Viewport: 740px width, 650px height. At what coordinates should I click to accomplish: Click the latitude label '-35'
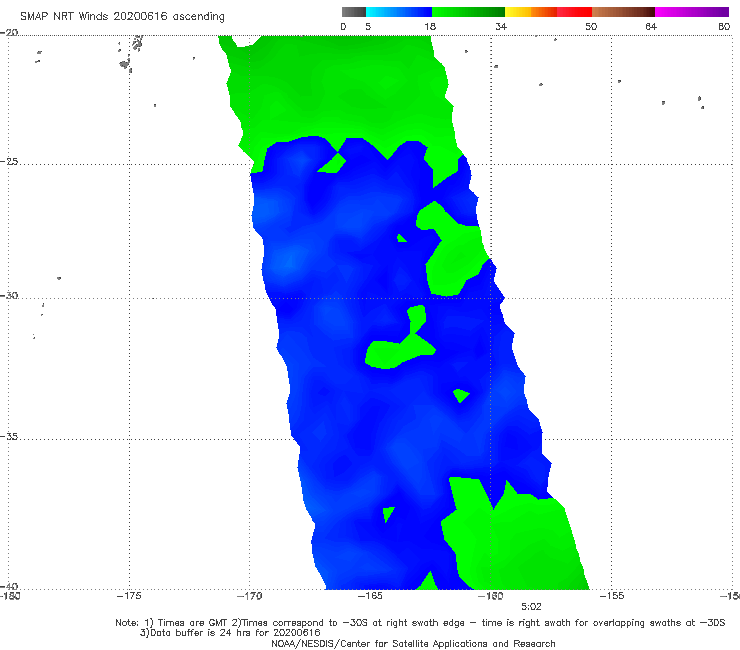(x=9, y=436)
